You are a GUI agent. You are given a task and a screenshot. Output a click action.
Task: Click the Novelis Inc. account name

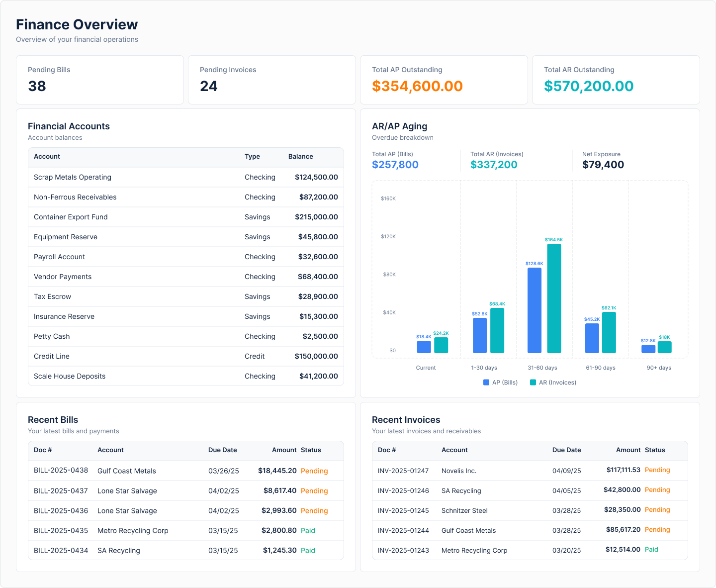point(459,471)
